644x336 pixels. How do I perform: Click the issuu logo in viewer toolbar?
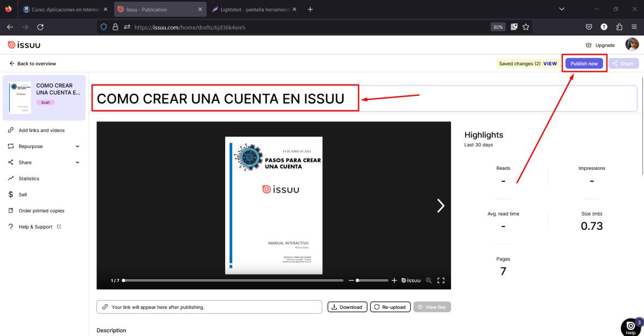coord(411,280)
